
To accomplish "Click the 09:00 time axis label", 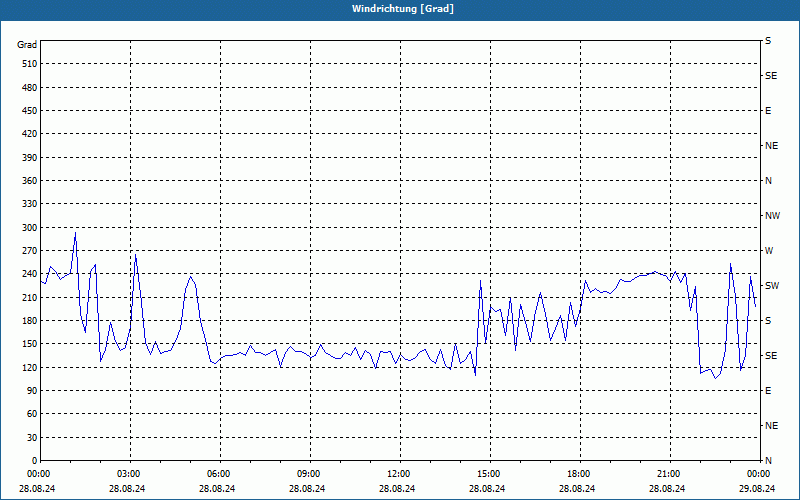I will [x=308, y=474].
